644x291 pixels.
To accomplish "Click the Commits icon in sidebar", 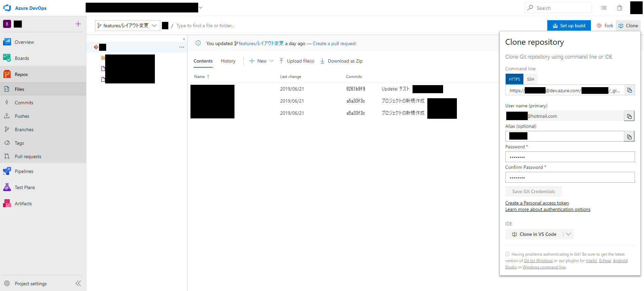I will click(x=7, y=103).
